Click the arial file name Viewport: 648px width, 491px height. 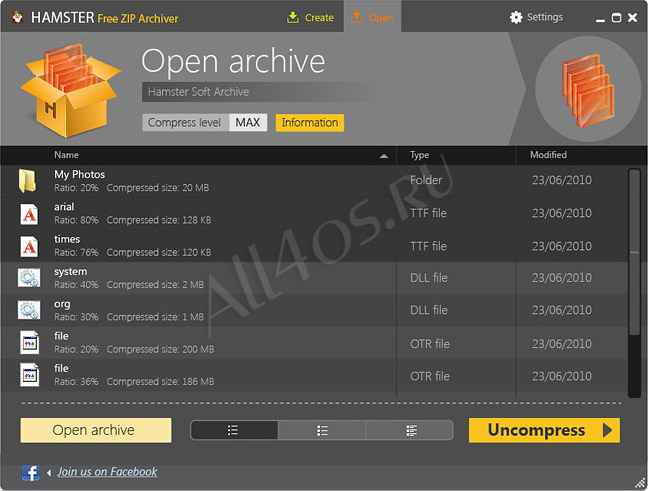(64, 207)
